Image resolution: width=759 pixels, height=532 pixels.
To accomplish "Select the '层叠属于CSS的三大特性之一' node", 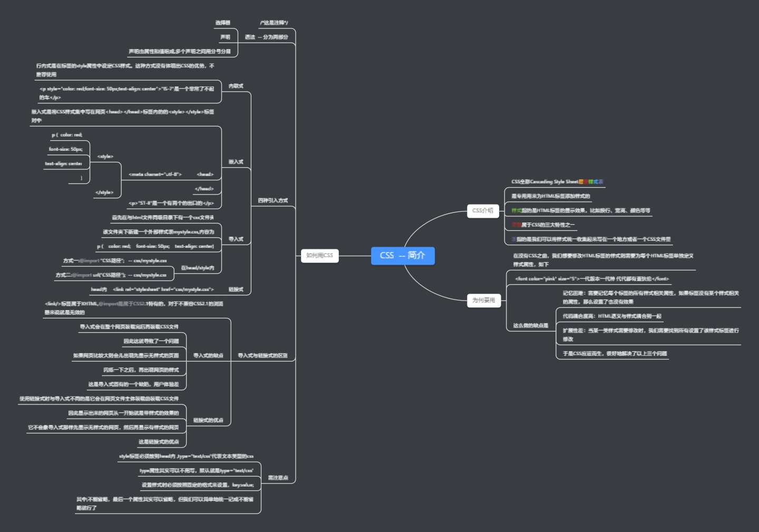I will pos(543,225).
